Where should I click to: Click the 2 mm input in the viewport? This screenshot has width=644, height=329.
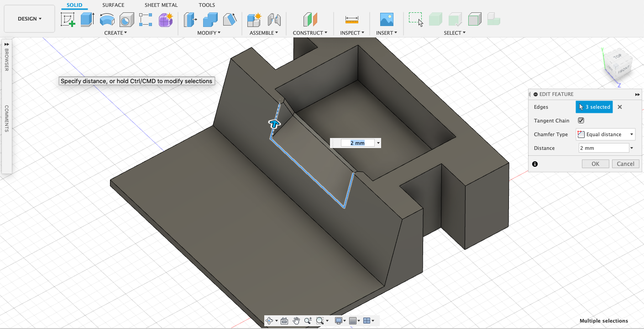point(357,143)
